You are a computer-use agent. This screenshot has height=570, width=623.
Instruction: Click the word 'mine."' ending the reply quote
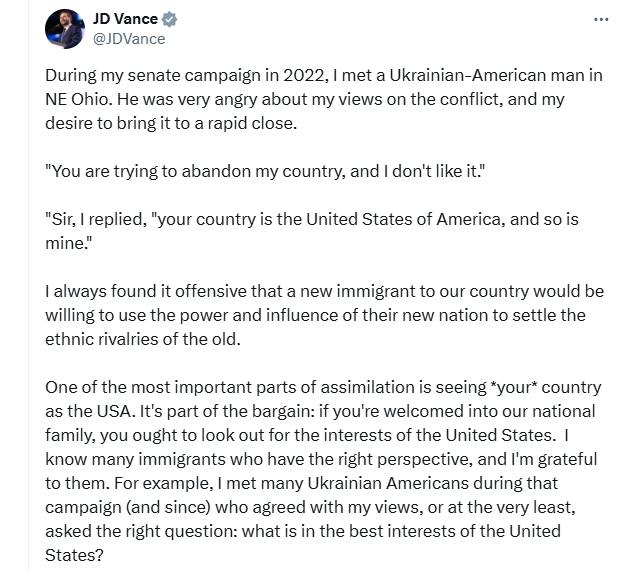tap(68, 243)
